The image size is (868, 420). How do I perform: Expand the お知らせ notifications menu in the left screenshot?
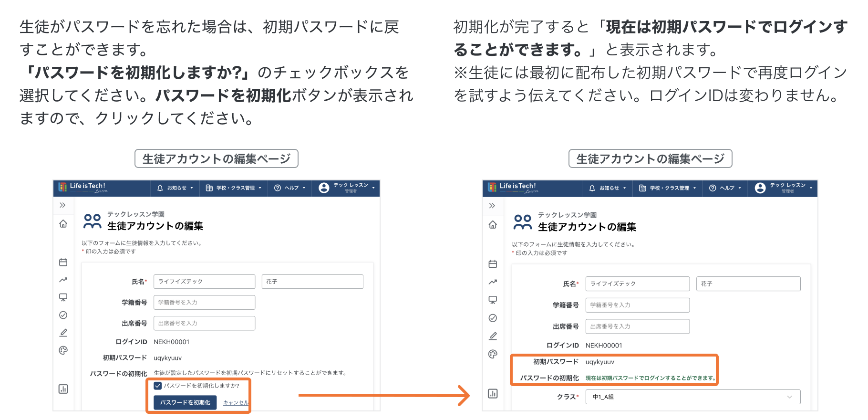point(175,188)
